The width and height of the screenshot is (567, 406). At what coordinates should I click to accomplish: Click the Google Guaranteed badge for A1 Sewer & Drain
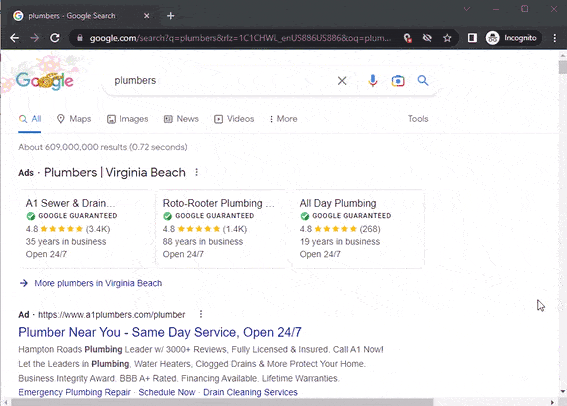[x=72, y=216]
